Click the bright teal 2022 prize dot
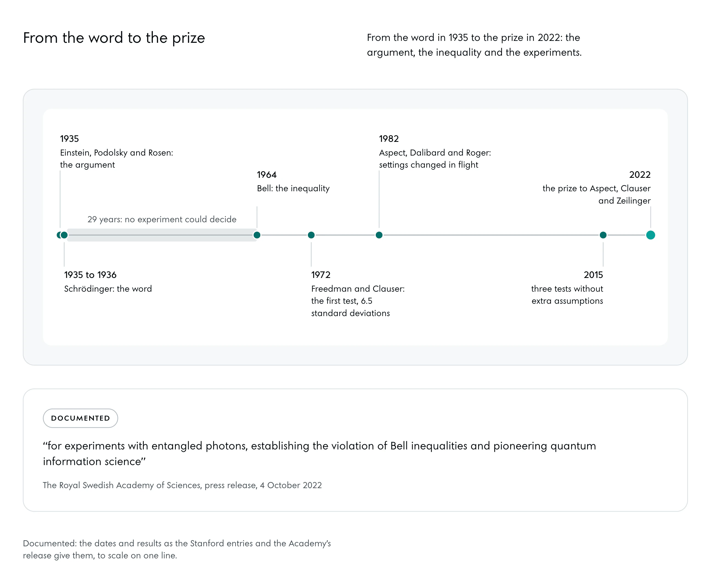The image size is (711, 588). pyautogui.click(x=650, y=235)
